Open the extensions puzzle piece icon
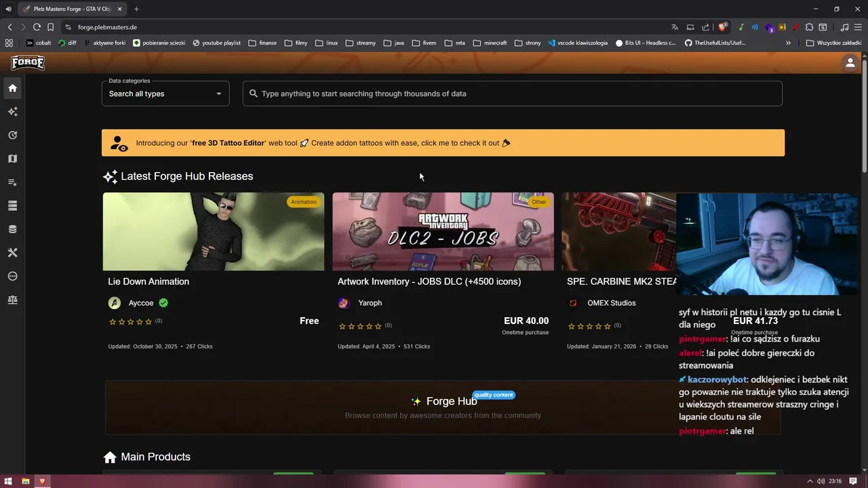The image size is (868, 488). 809,27
